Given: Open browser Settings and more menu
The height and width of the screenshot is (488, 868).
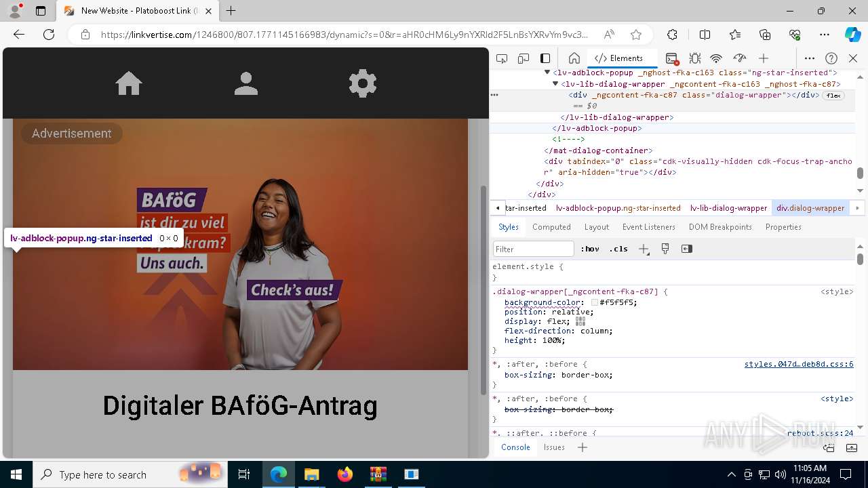Looking at the screenshot, I should 825,35.
